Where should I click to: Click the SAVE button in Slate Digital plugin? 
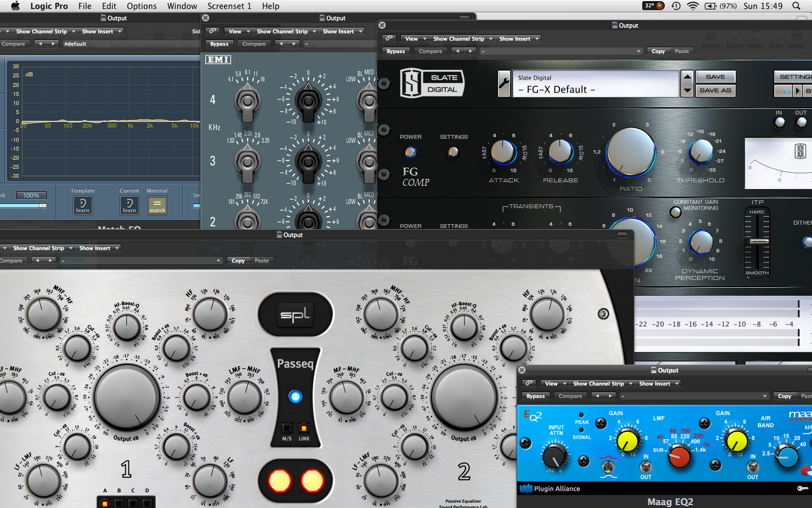(715, 77)
